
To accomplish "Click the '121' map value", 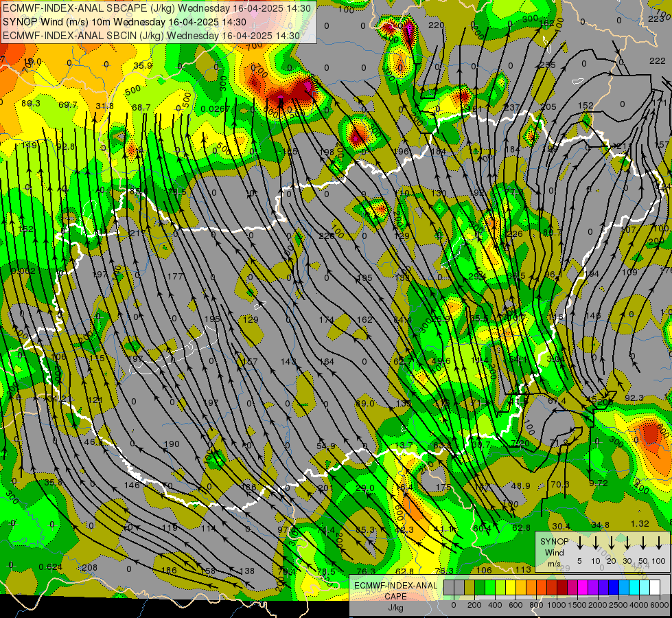I will tap(95, 400).
